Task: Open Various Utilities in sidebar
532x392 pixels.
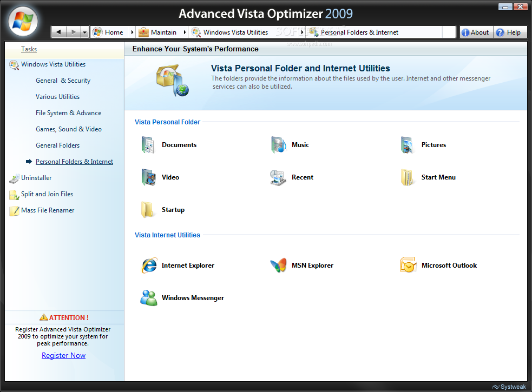Action: 58,97
